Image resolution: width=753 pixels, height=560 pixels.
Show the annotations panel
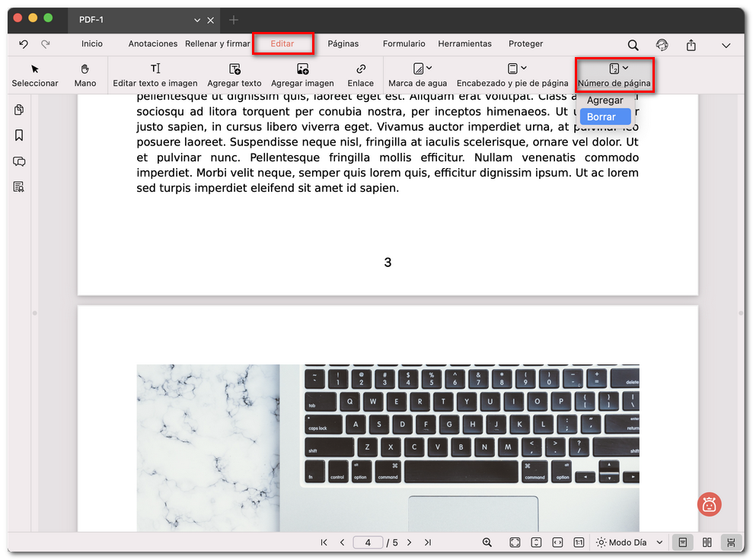18,161
